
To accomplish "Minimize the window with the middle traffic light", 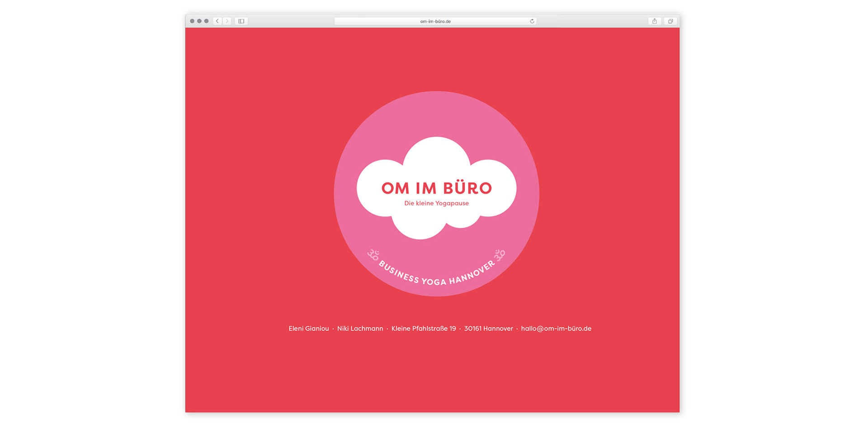I will tap(199, 21).
